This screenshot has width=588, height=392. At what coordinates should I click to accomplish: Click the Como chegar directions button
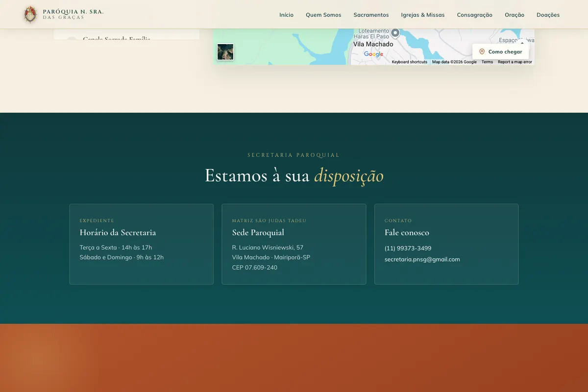500,51
